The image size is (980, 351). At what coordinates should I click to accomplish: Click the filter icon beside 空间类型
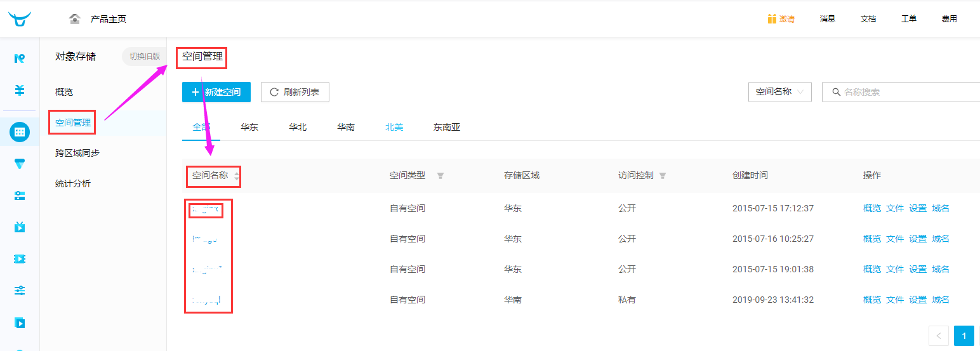tap(440, 176)
